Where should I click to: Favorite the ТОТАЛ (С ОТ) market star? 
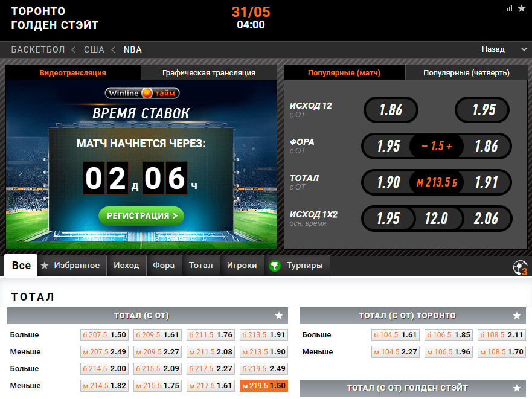tap(279, 316)
